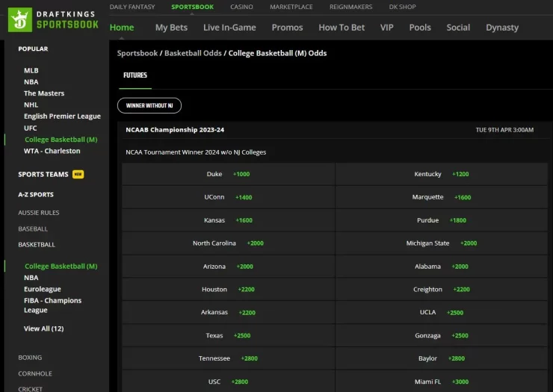This screenshot has width=553, height=392.
Task: Open WTA - Charleston in the sidebar
Action: point(52,151)
